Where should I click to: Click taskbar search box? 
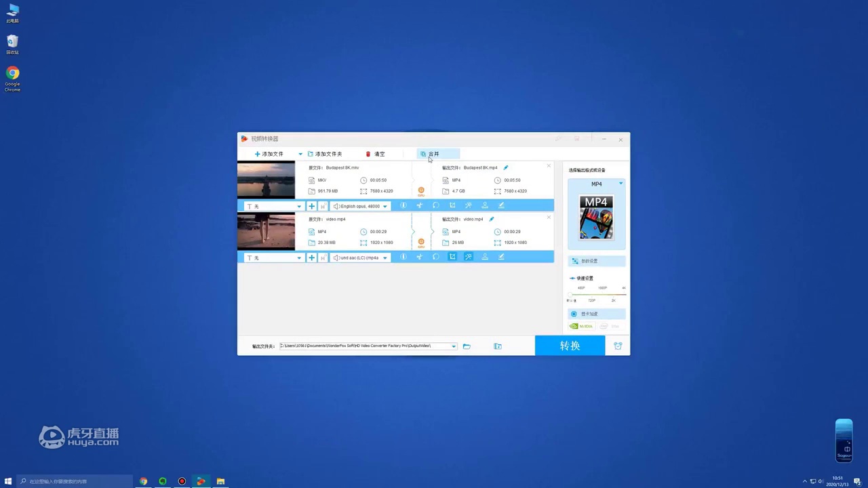(75, 481)
